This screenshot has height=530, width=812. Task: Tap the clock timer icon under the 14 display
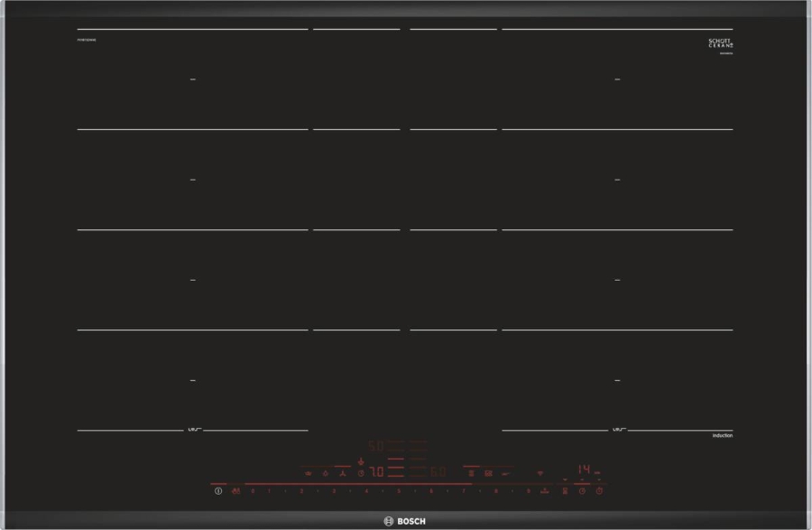582,491
